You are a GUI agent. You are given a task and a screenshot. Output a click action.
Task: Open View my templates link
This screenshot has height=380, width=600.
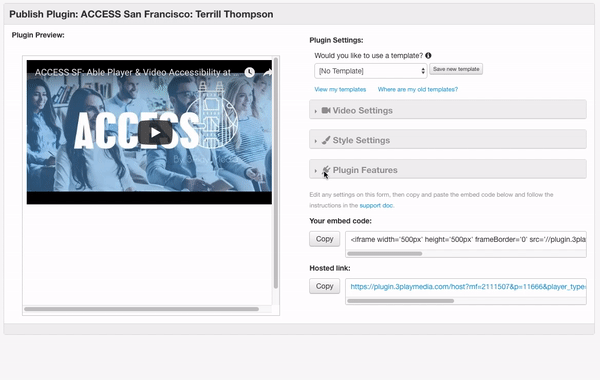[x=340, y=89]
